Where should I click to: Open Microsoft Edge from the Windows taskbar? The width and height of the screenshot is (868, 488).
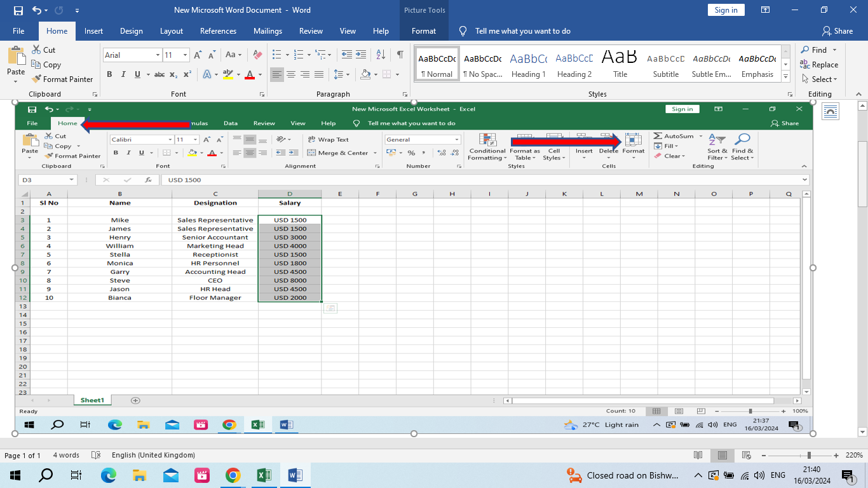tap(109, 475)
